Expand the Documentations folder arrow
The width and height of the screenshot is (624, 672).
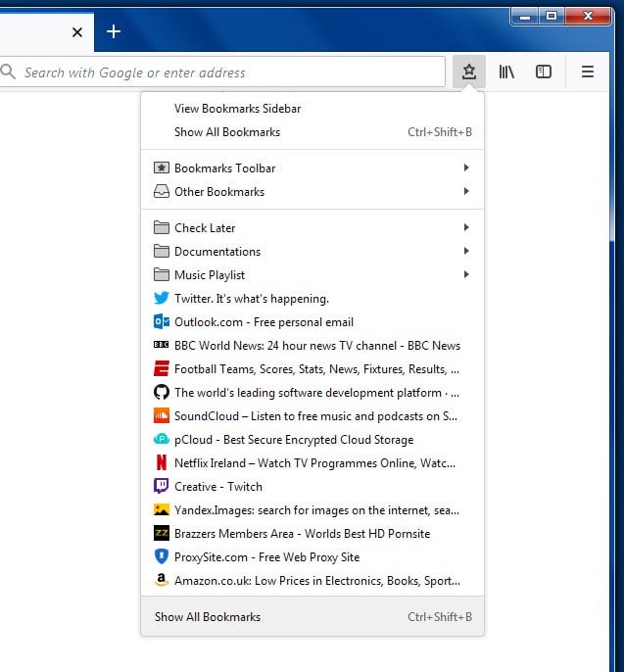pos(466,251)
